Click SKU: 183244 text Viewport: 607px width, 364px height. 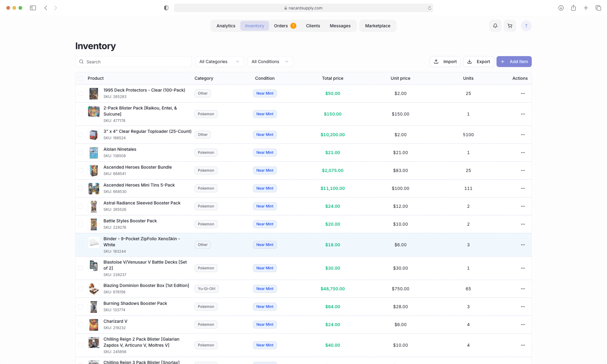115,251
